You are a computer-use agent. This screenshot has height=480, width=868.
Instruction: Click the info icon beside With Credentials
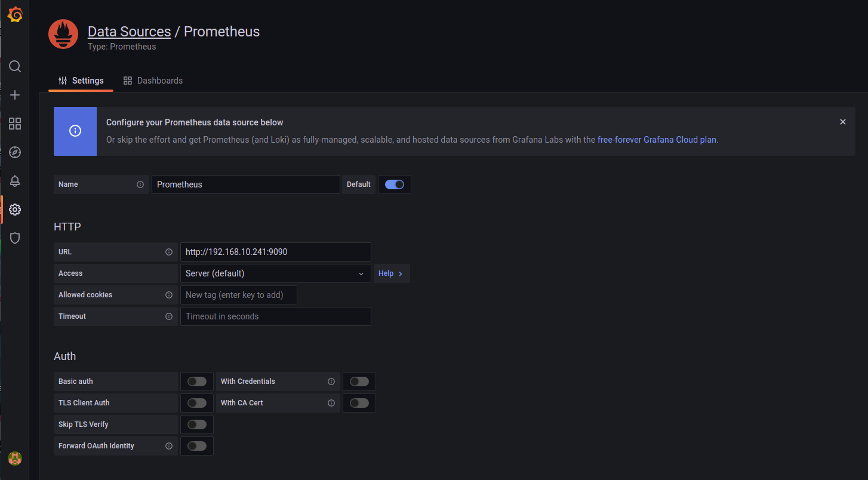click(x=331, y=381)
